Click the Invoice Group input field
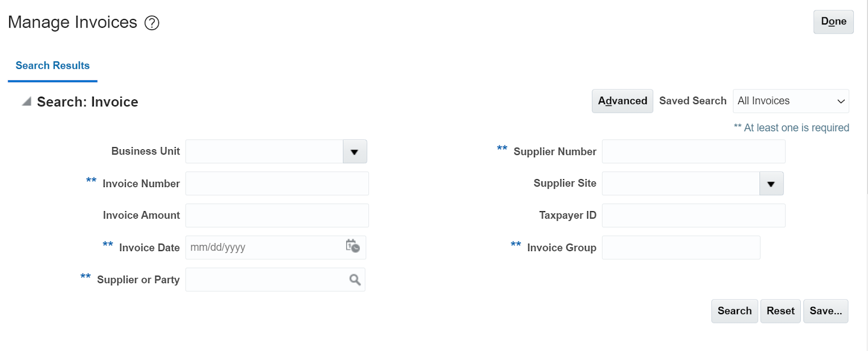 [681, 248]
